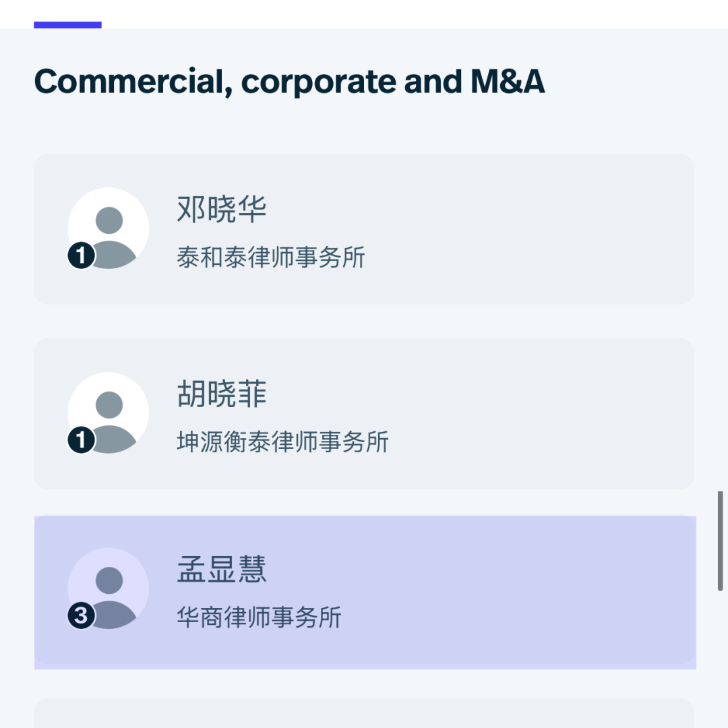Click the firm name 坤源衡泰律师事务所

(283, 442)
